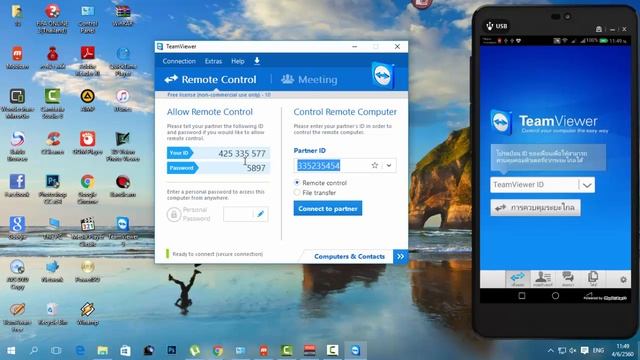
Task: Open taskbar search magnifier
Action: click(x=34, y=350)
